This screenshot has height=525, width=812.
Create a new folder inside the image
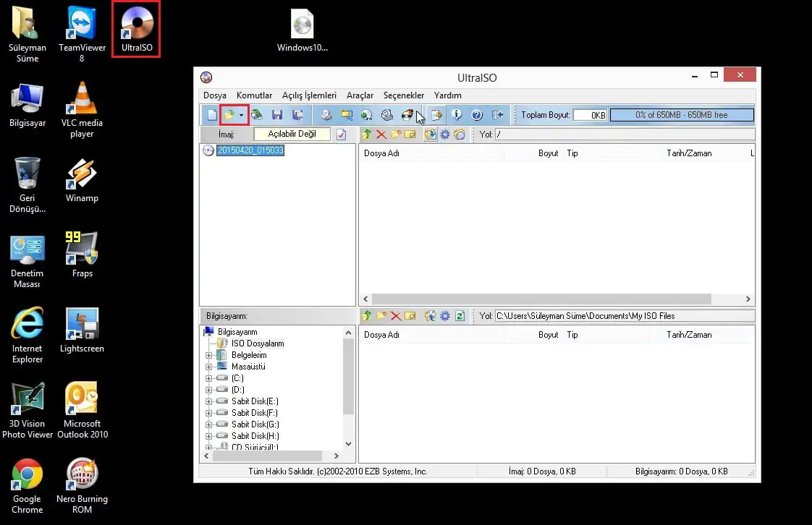(x=396, y=134)
